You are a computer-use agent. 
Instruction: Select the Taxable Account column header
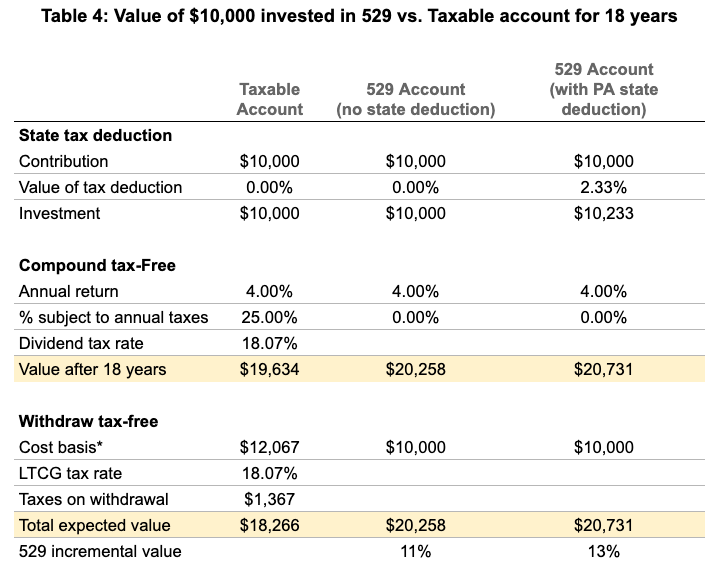(x=269, y=99)
